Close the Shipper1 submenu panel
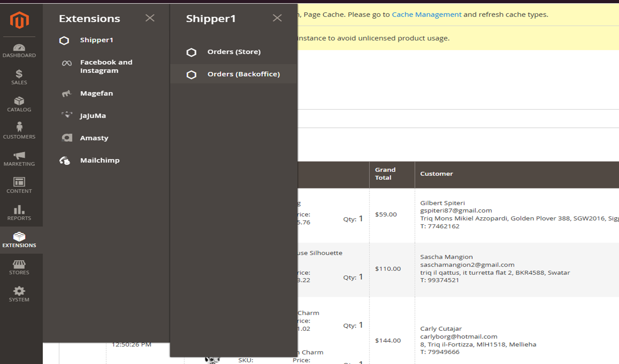This screenshot has height=364, width=619. coord(277,18)
